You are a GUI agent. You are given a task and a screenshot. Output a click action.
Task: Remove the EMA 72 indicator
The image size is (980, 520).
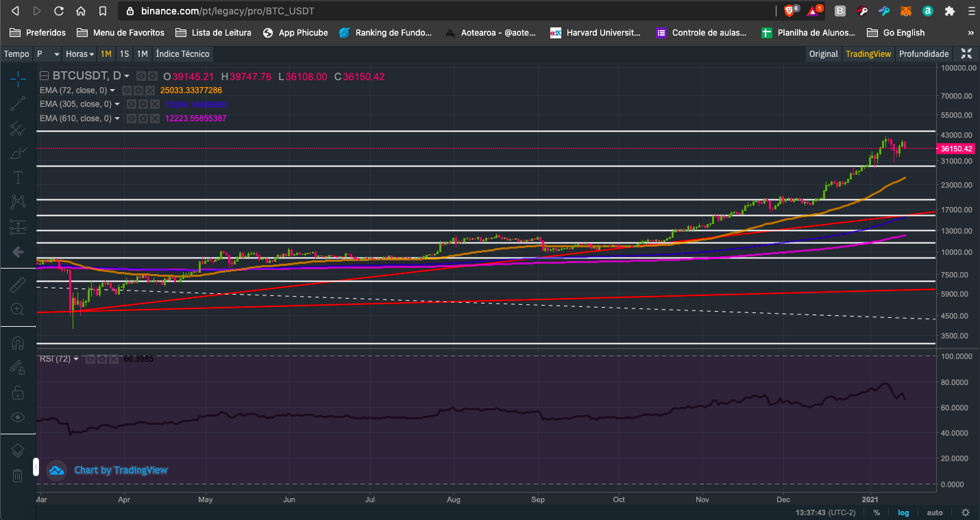pos(149,90)
